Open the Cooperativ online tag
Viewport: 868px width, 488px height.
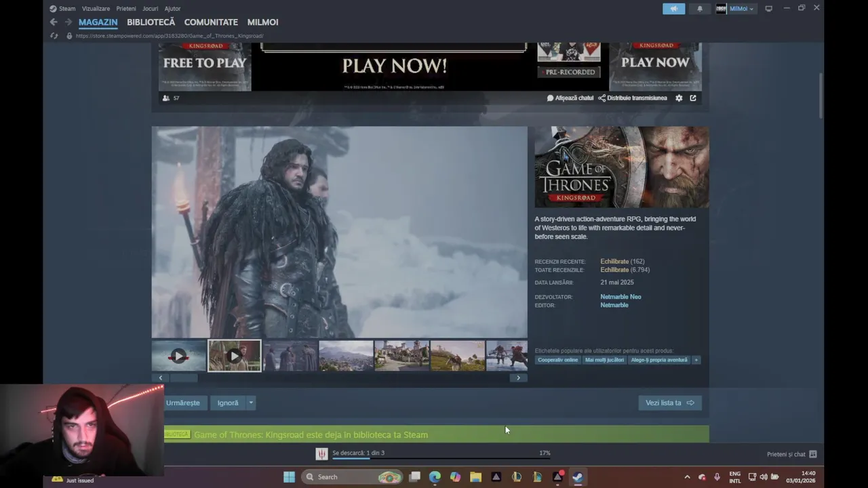tap(558, 360)
